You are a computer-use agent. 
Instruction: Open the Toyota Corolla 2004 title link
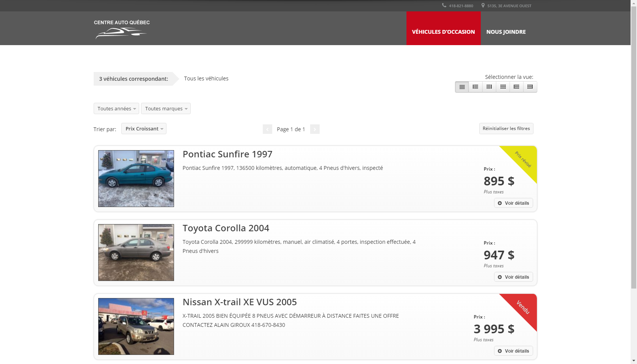tap(226, 228)
